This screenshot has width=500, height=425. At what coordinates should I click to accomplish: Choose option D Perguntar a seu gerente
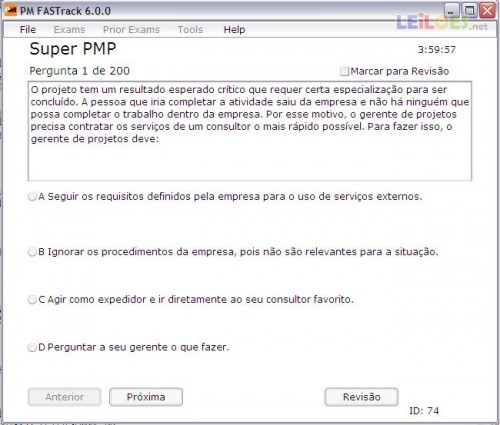pyautogui.click(x=32, y=347)
